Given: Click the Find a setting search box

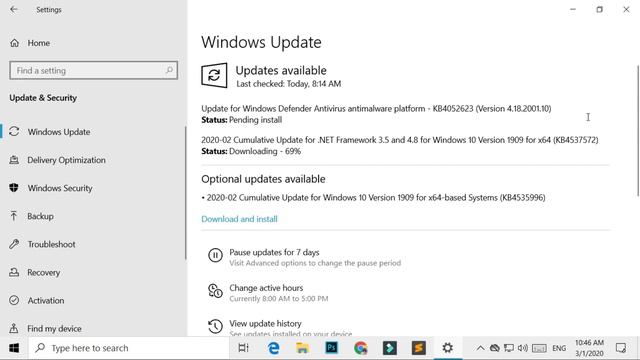Looking at the screenshot, I should point(93,71).
